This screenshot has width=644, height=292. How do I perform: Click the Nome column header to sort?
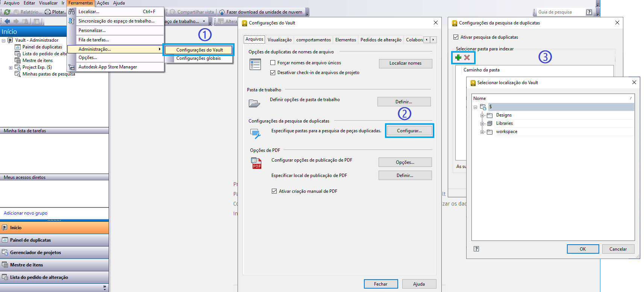(x=553, y=98)
